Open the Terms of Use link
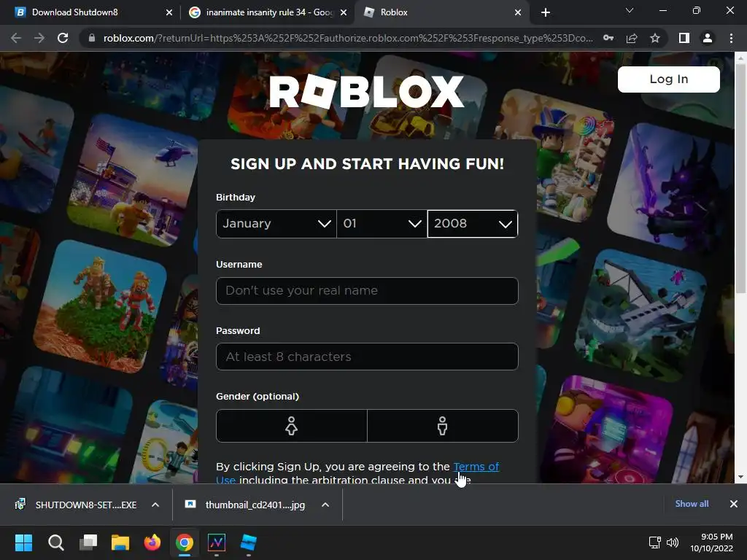The width and height of the screenshot is (747, 560). (x=476, y=467)
